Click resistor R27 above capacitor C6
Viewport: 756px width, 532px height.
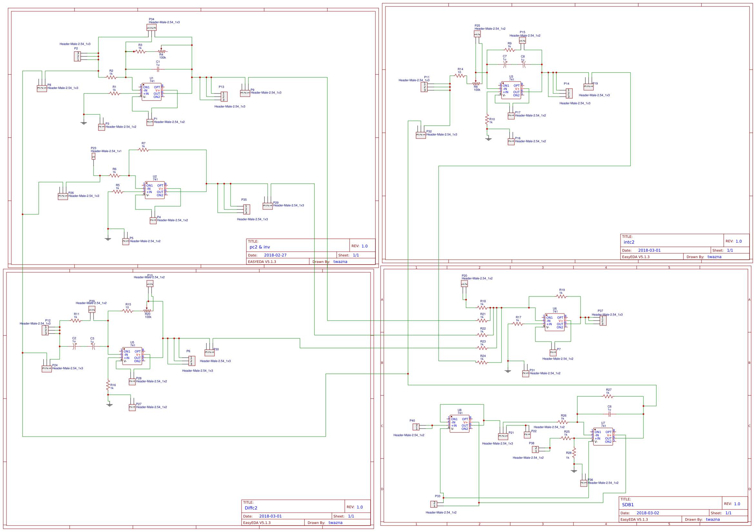coord(608,396)
